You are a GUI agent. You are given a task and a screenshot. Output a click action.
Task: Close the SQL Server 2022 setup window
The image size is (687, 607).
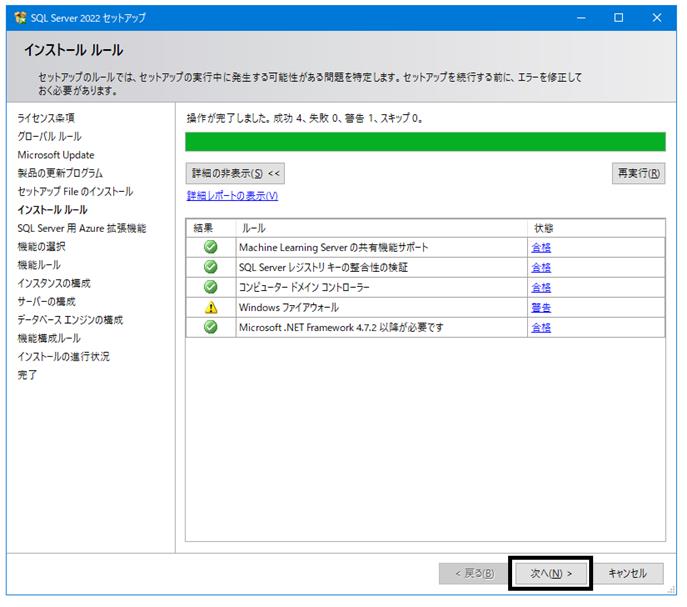pos(657,18)
